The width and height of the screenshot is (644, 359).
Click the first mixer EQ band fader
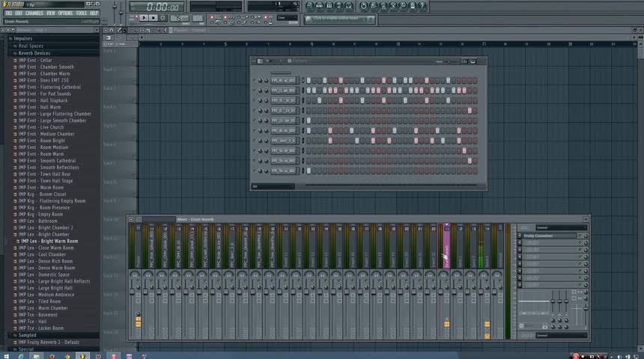click(553, 302)
